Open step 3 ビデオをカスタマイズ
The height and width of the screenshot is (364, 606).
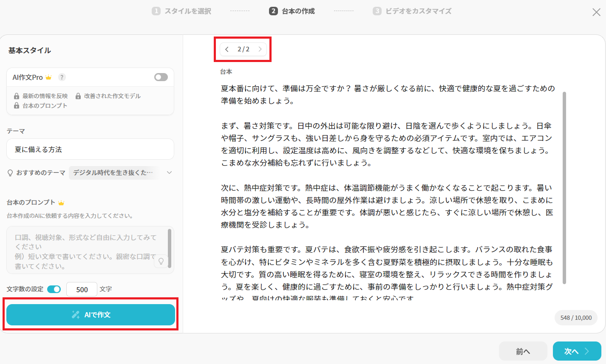[x=412, y=11]
